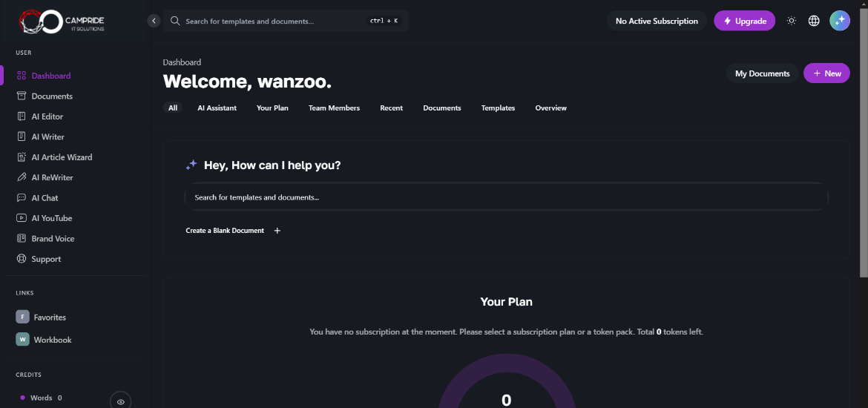This screenshot has width=868, height=408.
Task: Open the user avatar menu
Action: pos(840,21)
